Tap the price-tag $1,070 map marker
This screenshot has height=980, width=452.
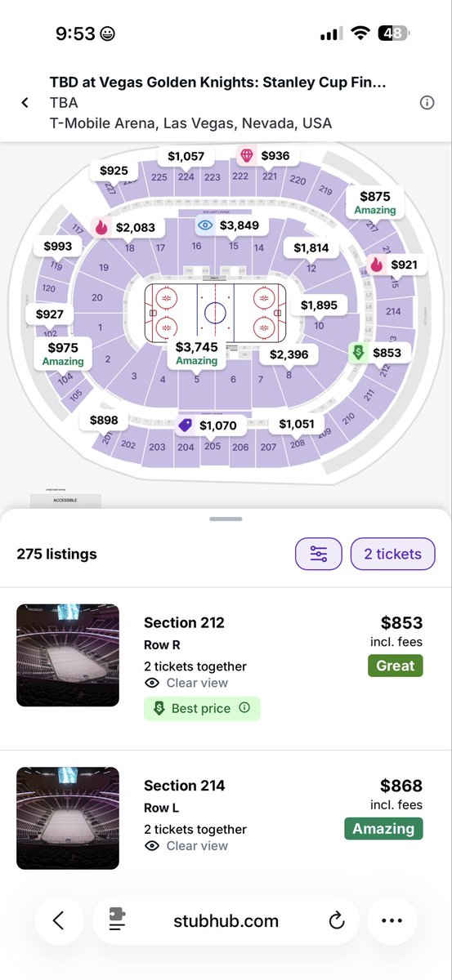pyautogui.click(x=208, y=425)
